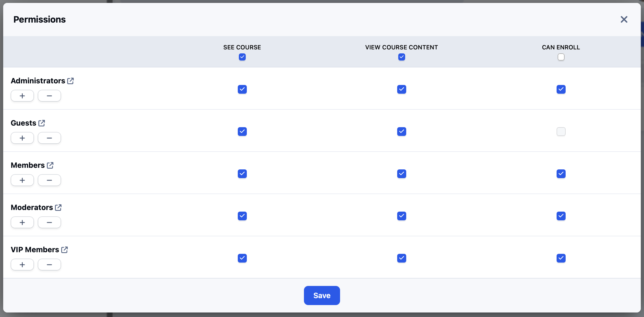
Task: Click the minus button under Members
Action: pyautogui.click(x=49, y=180)
